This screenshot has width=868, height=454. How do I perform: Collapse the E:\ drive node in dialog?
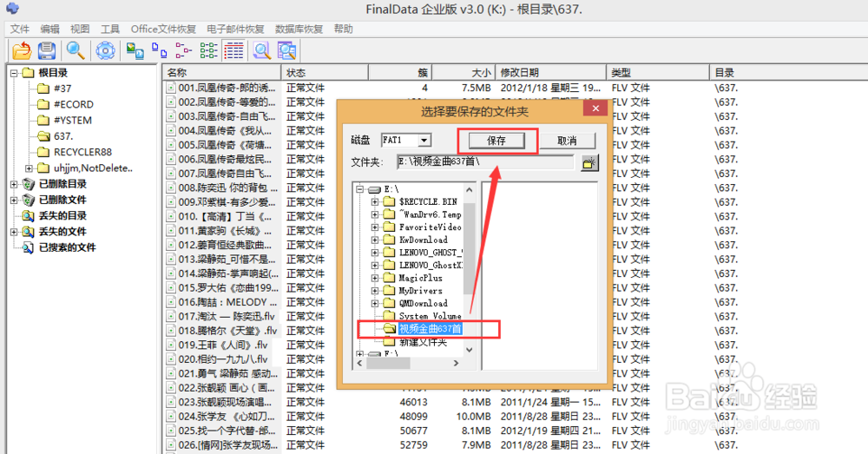[360, 188]
